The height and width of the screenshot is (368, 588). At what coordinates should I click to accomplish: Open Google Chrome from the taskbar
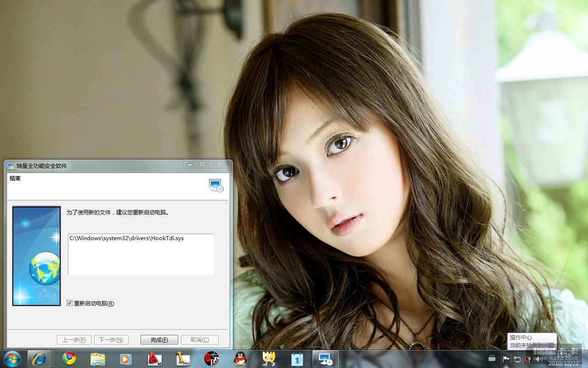tap(69, 358)
